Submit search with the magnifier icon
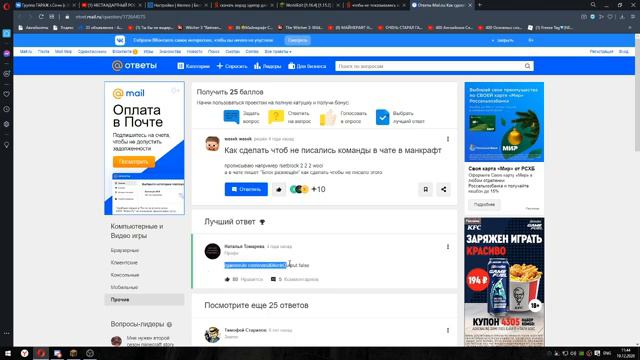This screenshot has height=360, width=640. (527, 66)
